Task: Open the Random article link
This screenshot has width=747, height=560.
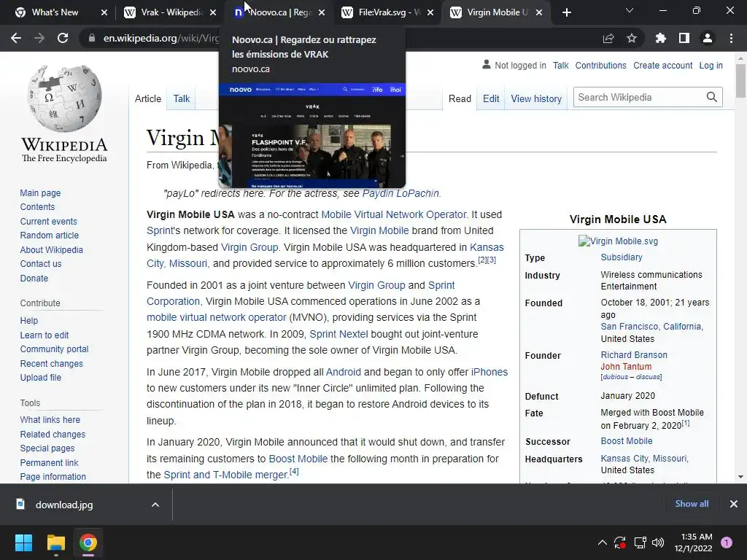Action: coord(49,236)
